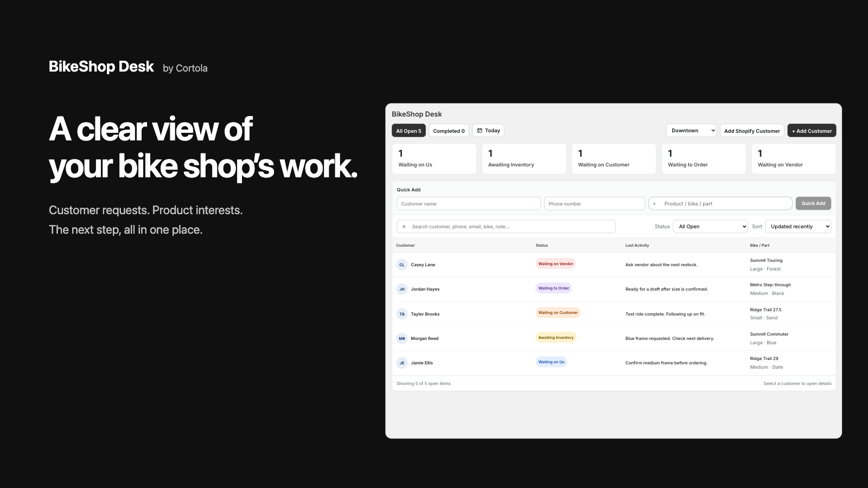Click the Quick Add button

pyautogui.click(x=813, y=203)
